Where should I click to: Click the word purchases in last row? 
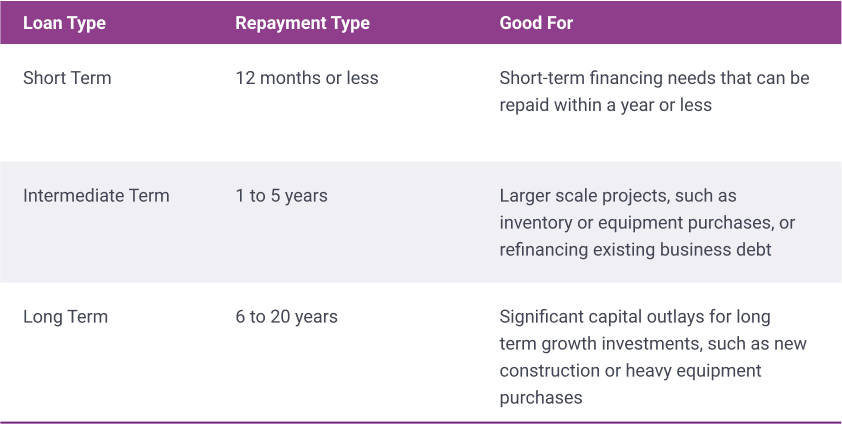541,398
